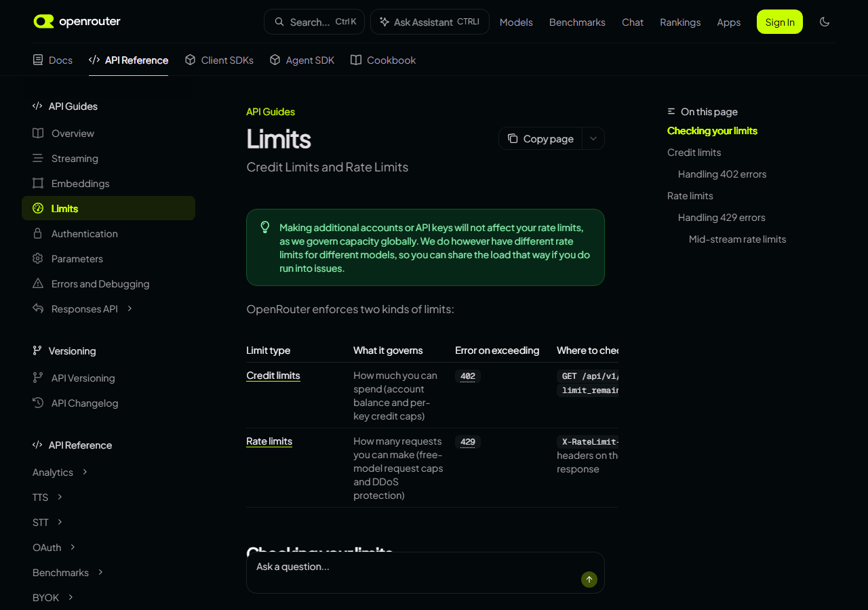The image size is (868, 610).
Task: Send question with the arrow-up button
Action: point(589,579)
